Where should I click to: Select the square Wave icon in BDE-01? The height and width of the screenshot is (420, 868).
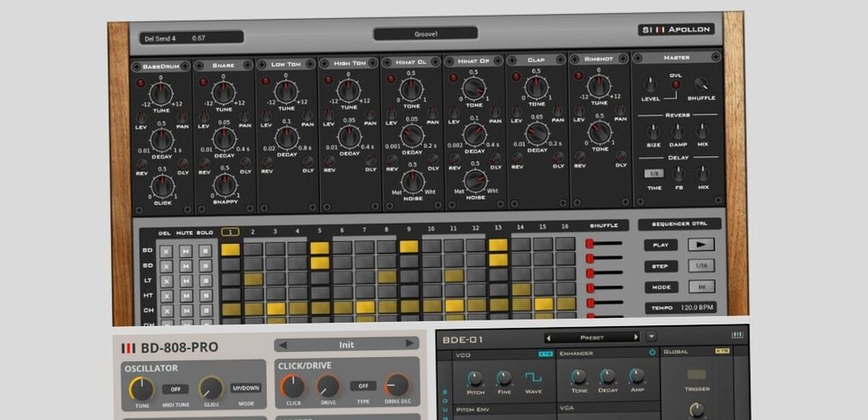tap(534, 378)
